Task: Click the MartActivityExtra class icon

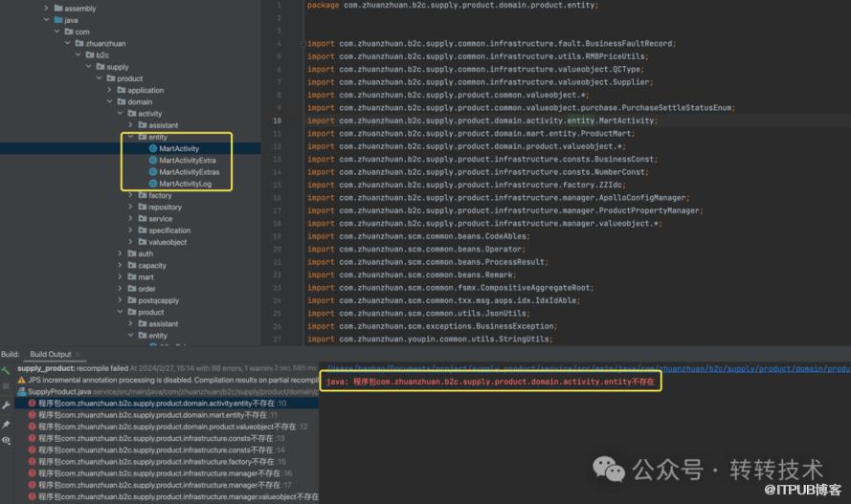Action: pyautogui.click(x=153, y=161)
